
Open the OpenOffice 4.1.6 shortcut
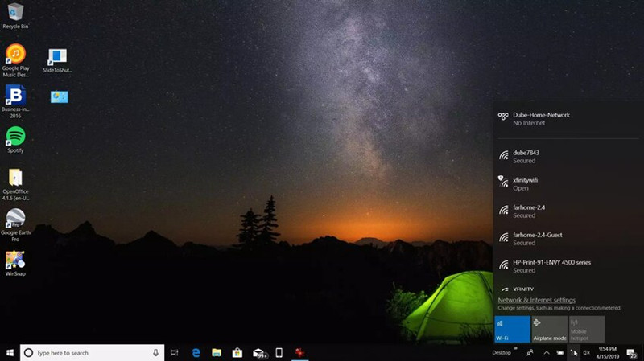[x=15, y=178]
